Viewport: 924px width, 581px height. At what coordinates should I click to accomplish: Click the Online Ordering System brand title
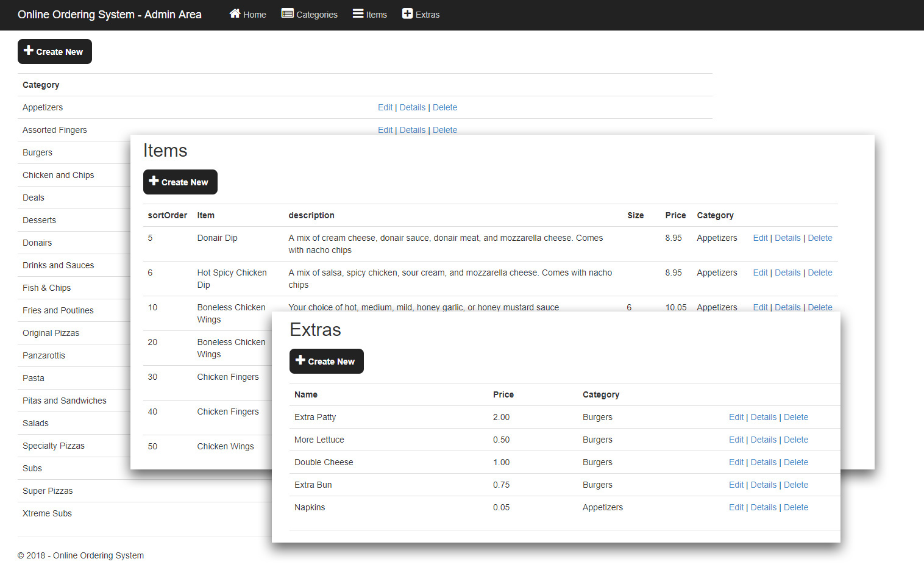[x=110, y=15]
